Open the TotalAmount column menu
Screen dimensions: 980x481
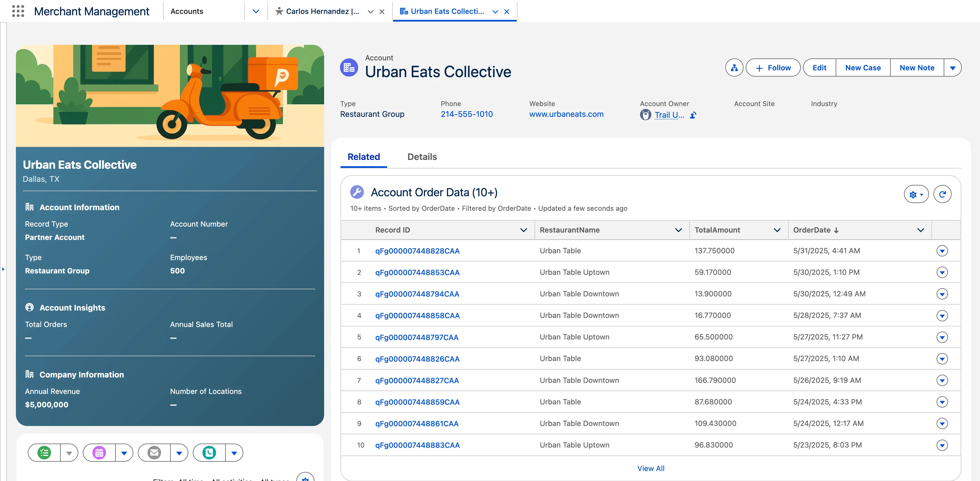[x=777, y=230]
